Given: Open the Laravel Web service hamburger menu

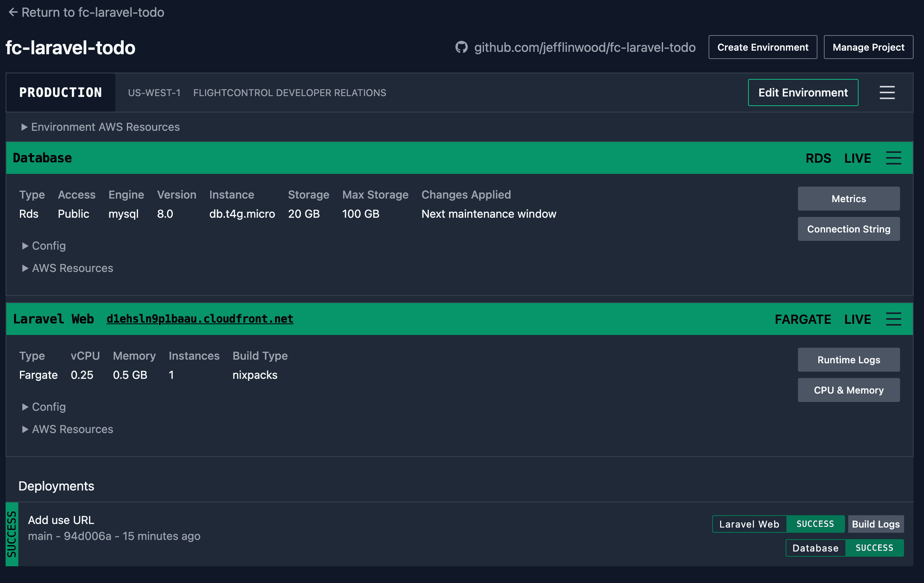Looking at the screenshot, I should pos(893,319).
